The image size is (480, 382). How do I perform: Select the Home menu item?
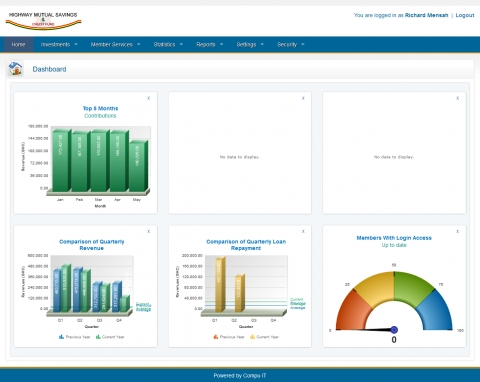tap(18, 44)
